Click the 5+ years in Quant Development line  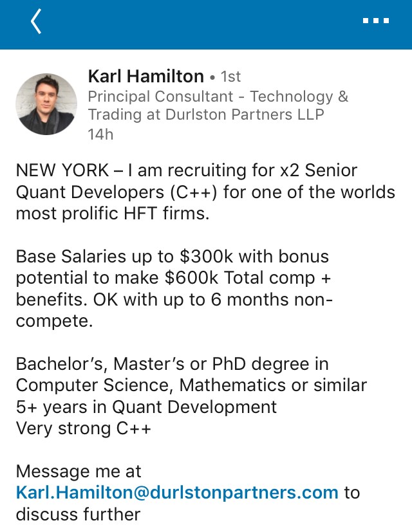coord(147,407)
